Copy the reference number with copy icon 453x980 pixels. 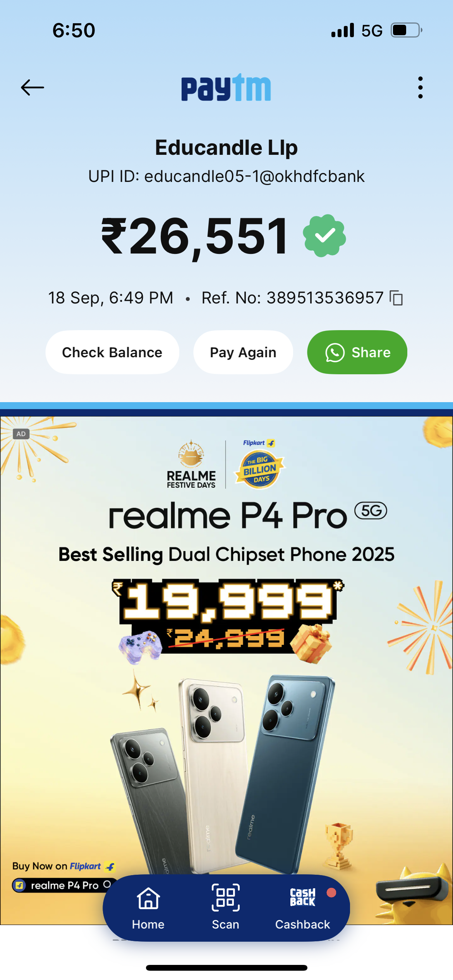coord(396,298)
